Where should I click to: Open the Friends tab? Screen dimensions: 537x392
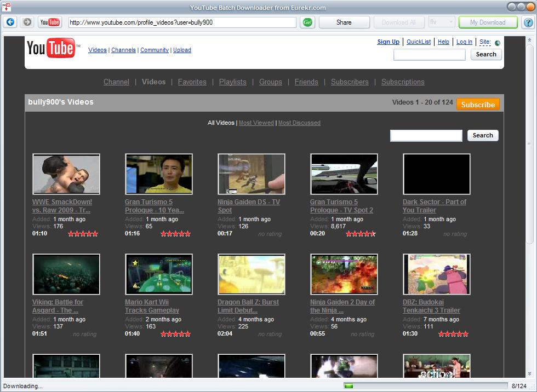click(306, 82)
